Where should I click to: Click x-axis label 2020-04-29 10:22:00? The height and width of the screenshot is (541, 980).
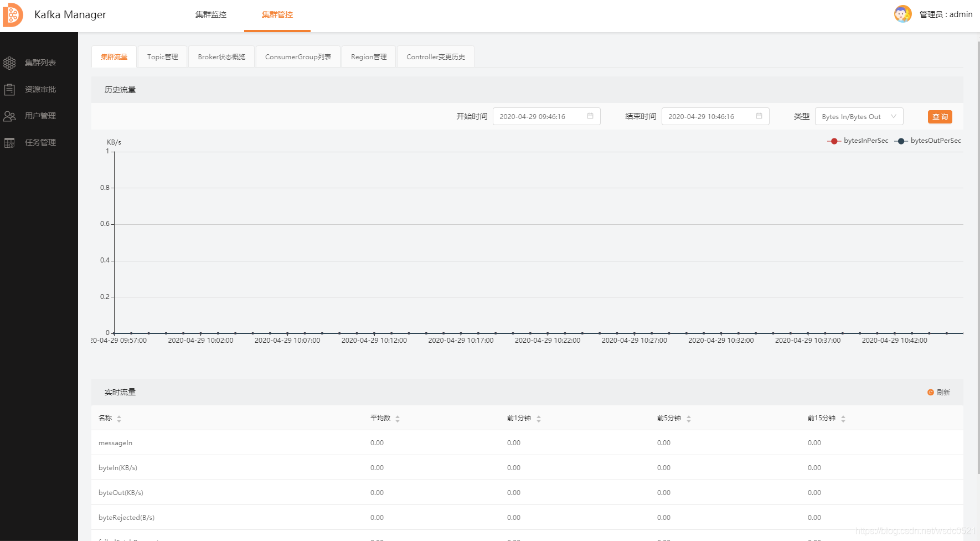(548, 341)
